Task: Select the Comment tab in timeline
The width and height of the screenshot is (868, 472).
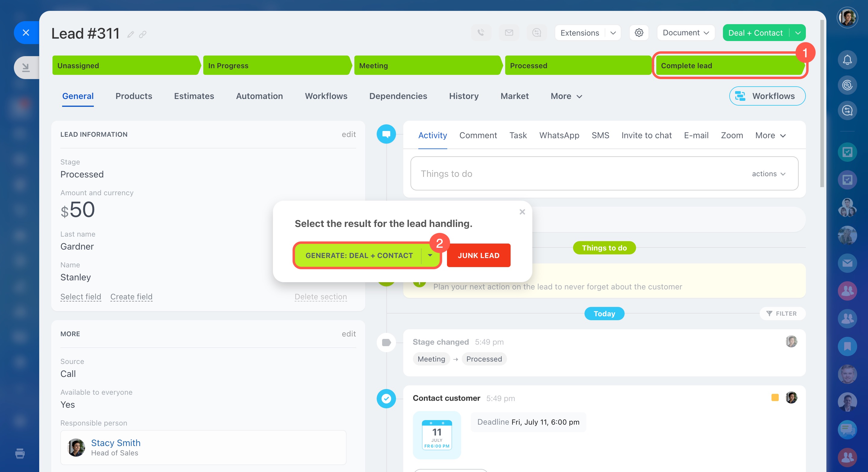Action: click(x=478, y=135)
